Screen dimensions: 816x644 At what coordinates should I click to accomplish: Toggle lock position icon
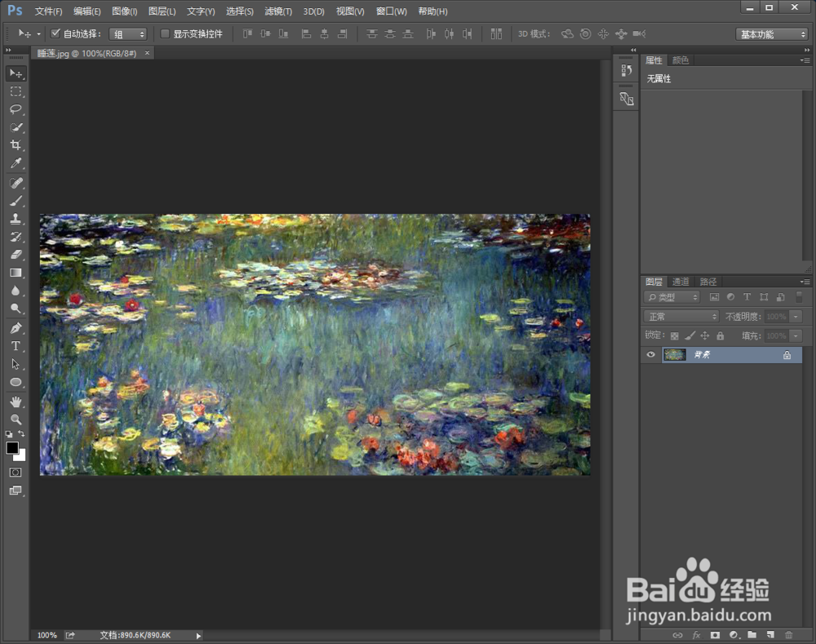click(x=705, y=335)
